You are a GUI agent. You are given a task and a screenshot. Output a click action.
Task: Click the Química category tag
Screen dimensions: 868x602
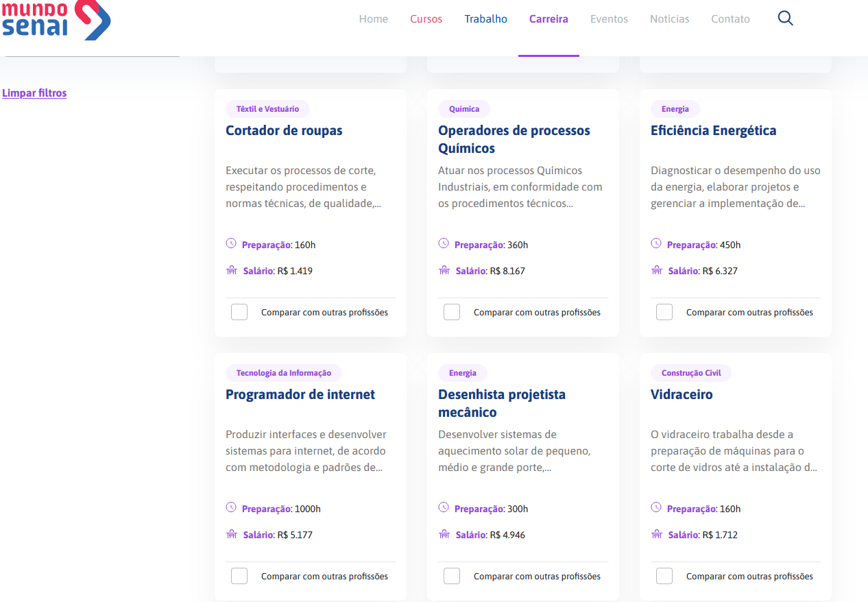click(x=464, y=109)
